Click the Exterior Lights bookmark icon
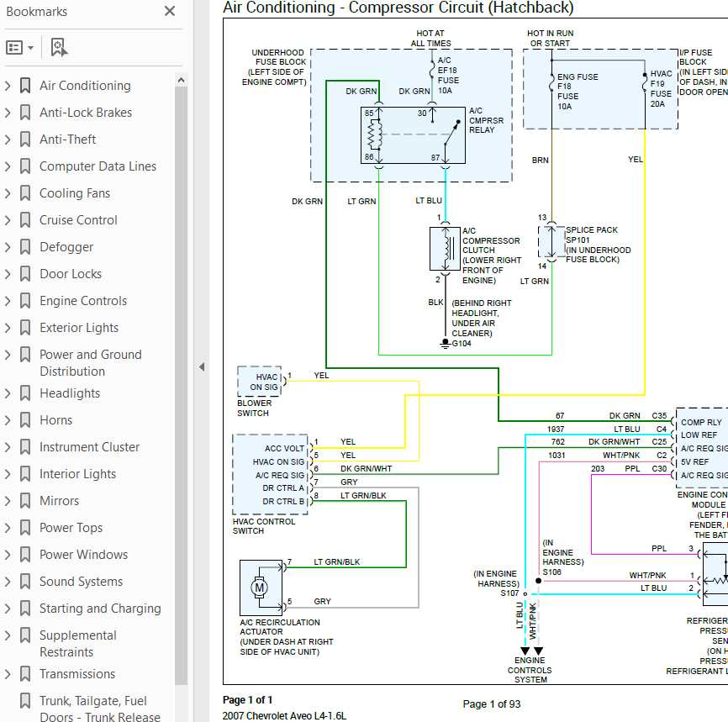Screen dimensions: 728x722 (x=25, y=329)
